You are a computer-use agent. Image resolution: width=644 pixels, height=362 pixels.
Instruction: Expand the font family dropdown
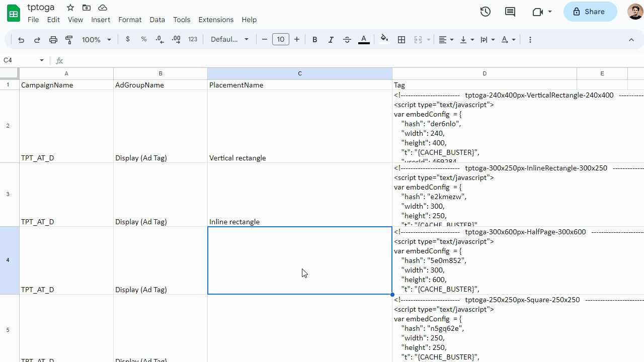[229, 40]
